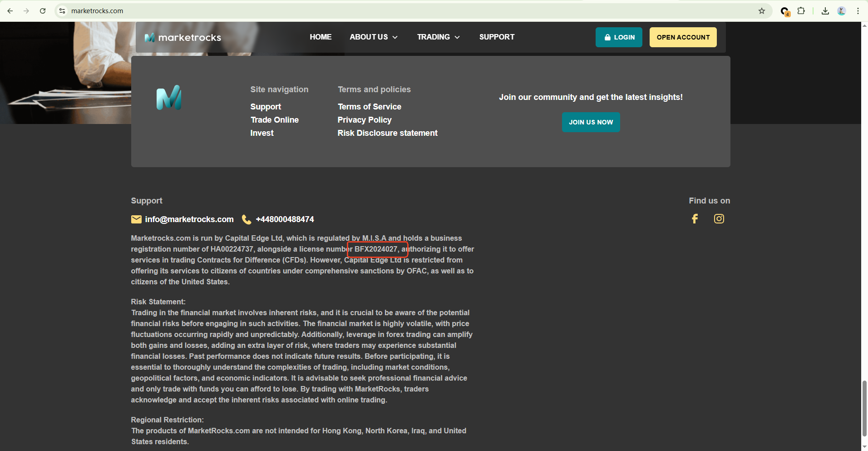The width and height of the screenshot is (868, 451).
Task: Open the extension icon with the badge
Action: point(785,11)
